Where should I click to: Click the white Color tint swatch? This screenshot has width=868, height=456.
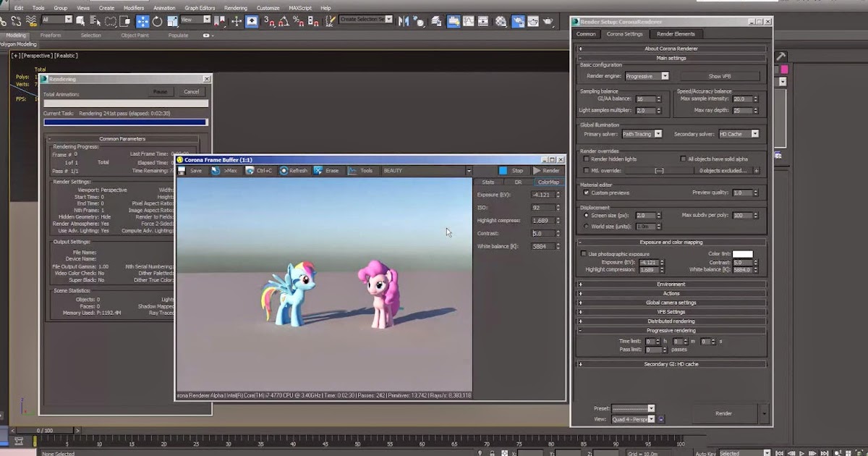743,254
